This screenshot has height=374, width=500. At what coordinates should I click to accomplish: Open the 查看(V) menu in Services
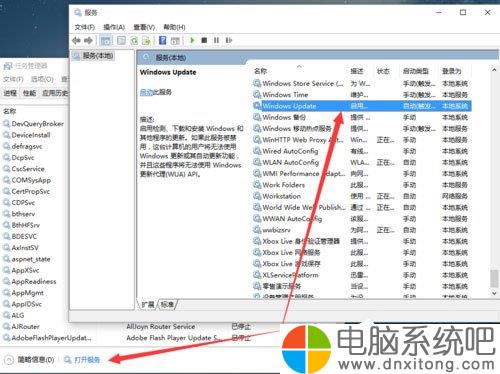pos(144,27)
